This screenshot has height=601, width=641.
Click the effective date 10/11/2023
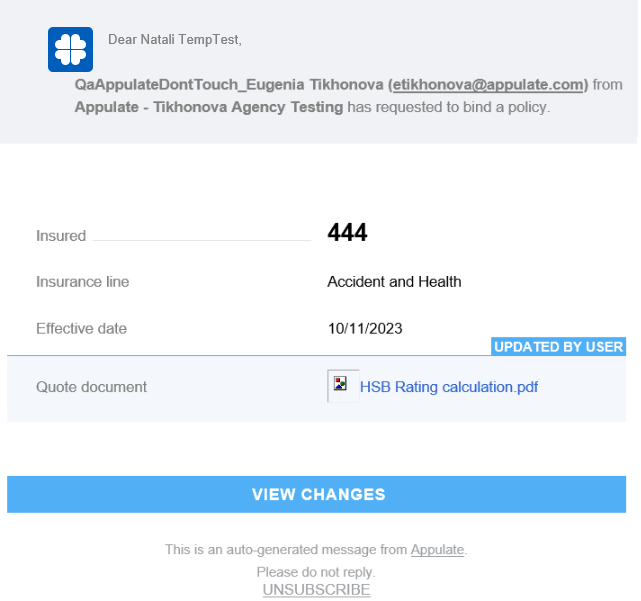click(x=365, y=328)
